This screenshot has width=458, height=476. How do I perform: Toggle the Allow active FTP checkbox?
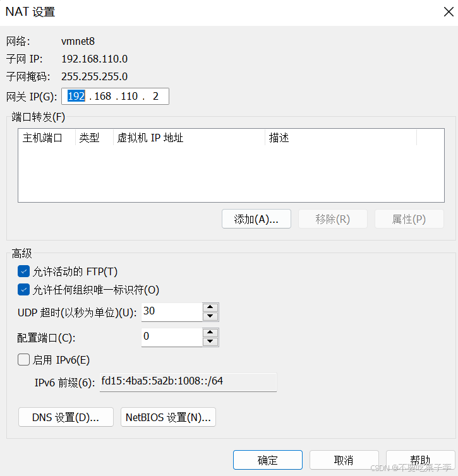(x=23, y=271)
